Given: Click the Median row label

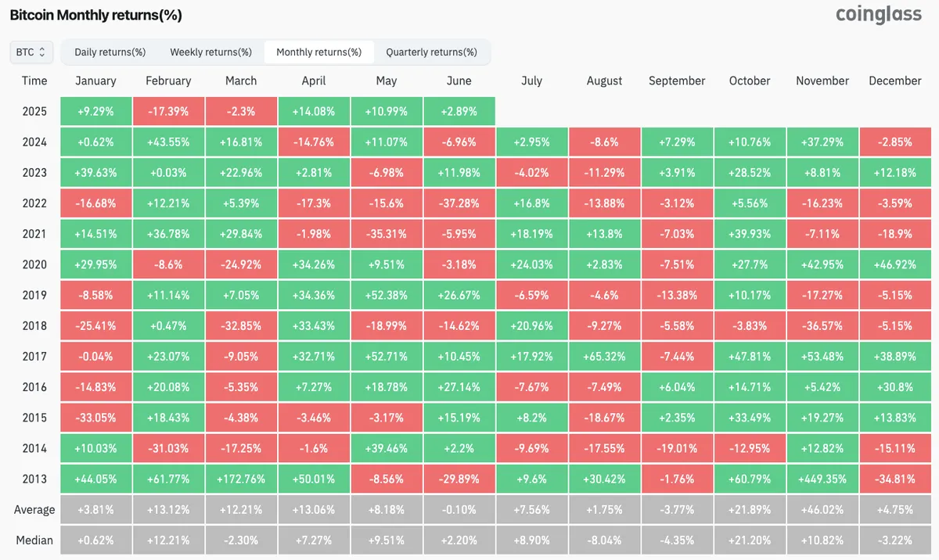Looking at the screenshot, I should pos(34,540).
